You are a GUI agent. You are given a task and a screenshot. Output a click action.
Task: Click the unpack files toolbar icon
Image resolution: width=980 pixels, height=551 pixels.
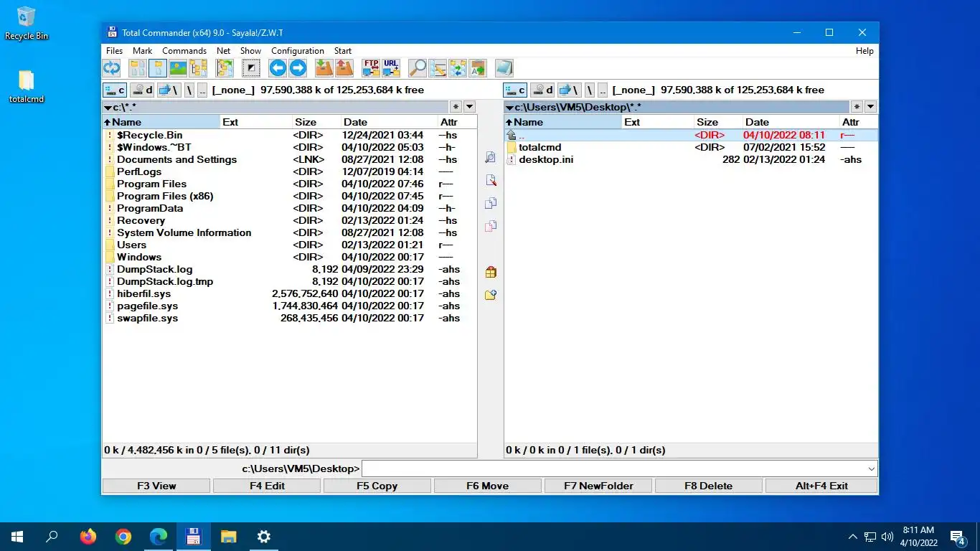(344, 68)
